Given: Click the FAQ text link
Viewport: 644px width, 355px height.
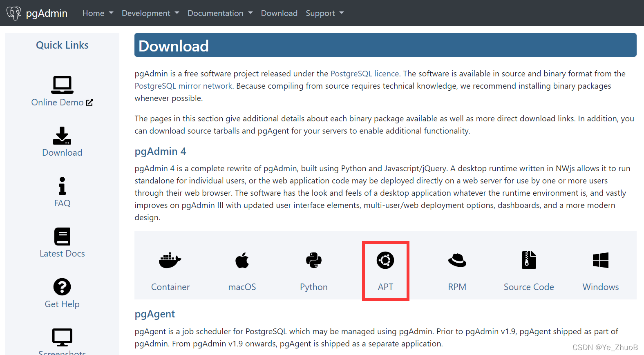Looking at the screenshot, I should tap(62, 203).
